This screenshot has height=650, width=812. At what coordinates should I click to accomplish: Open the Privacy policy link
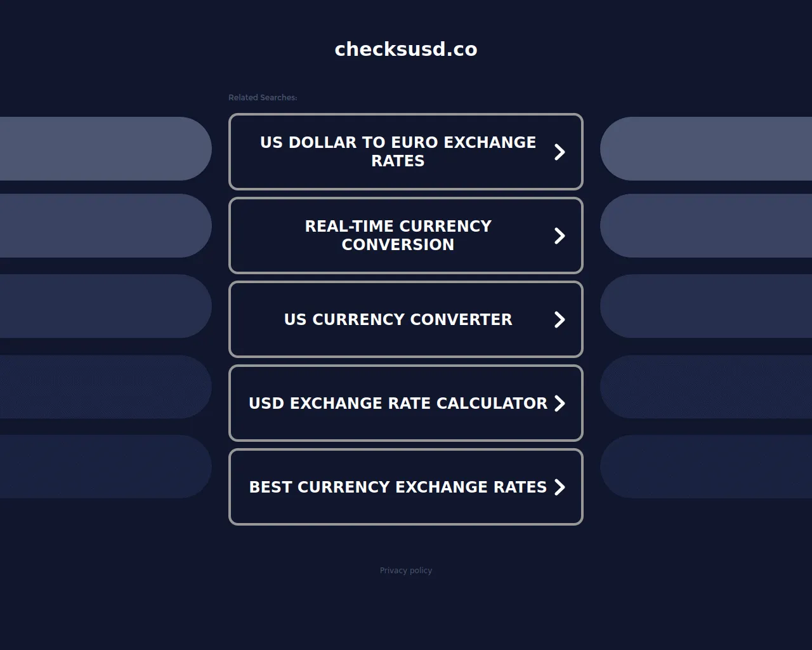point(406,571)
